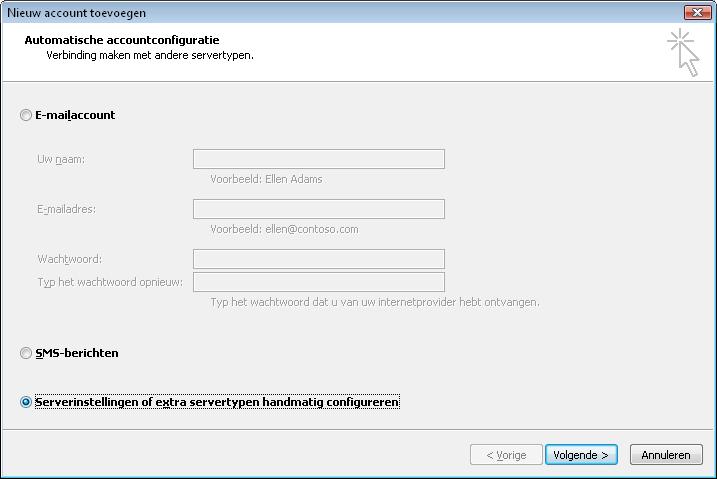Click the Typ het wachtwoord opnieuw label
Viewport: 717px width, 479px height.
110,282
